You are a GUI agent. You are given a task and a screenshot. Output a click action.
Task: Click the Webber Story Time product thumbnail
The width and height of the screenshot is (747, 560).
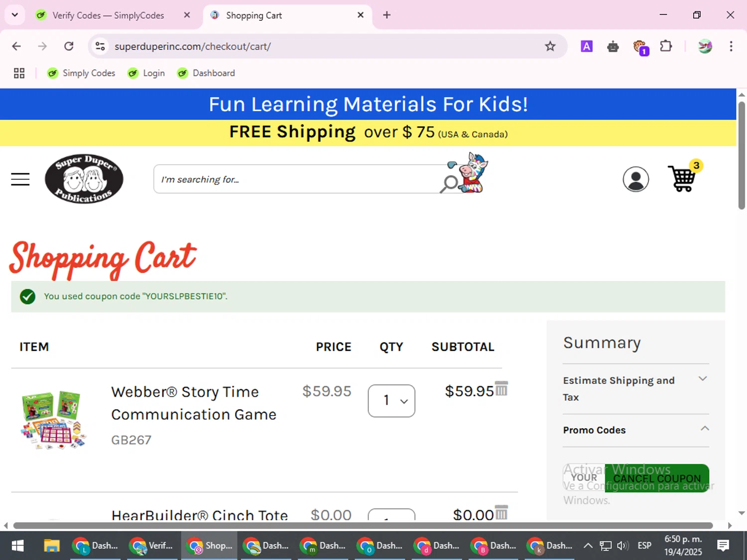(54, 420)
